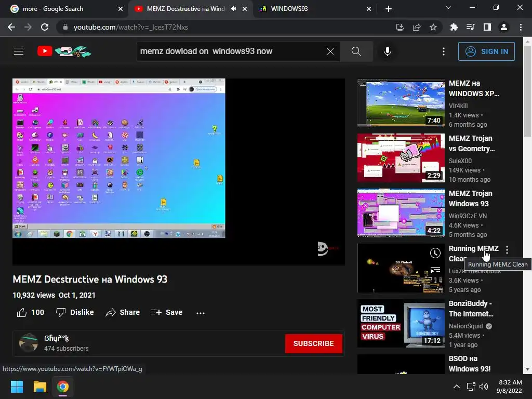The image size is (532, 399).
Task: Open the clock and date in the taskbar
Action: pos(509,387)
